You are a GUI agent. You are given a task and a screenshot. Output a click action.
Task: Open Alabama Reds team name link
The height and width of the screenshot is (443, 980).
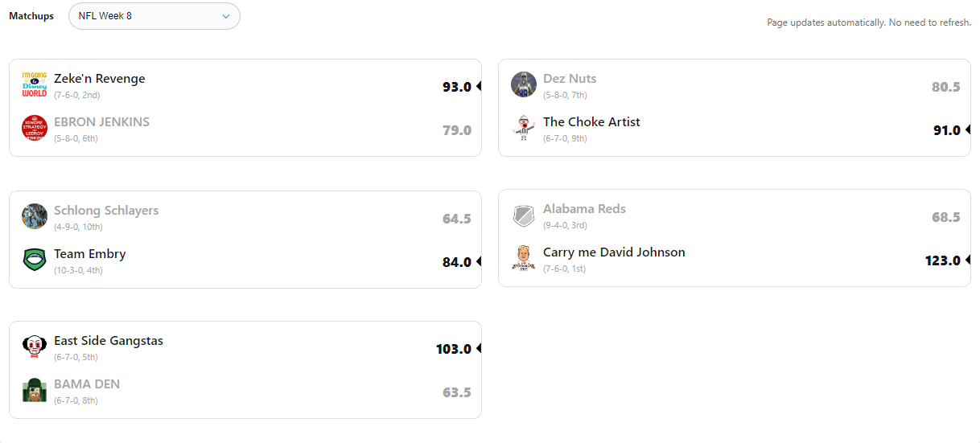584,209
